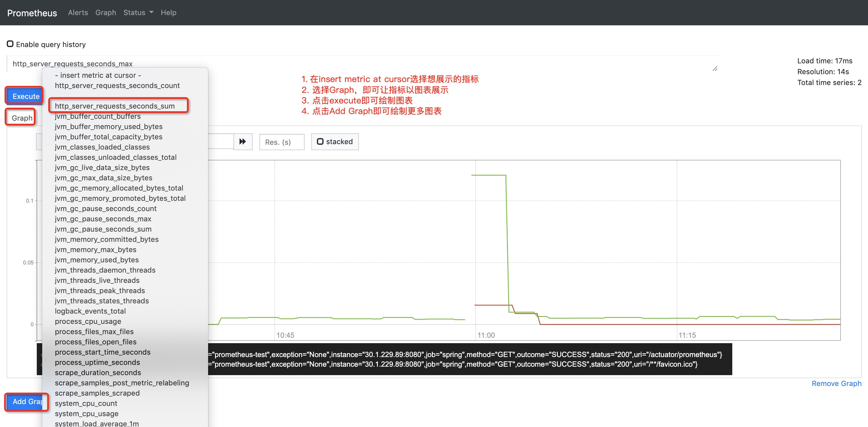Focus the Res. (s) resolution input
The width and height of the screenshot is (868, 427).
(281, 142)
